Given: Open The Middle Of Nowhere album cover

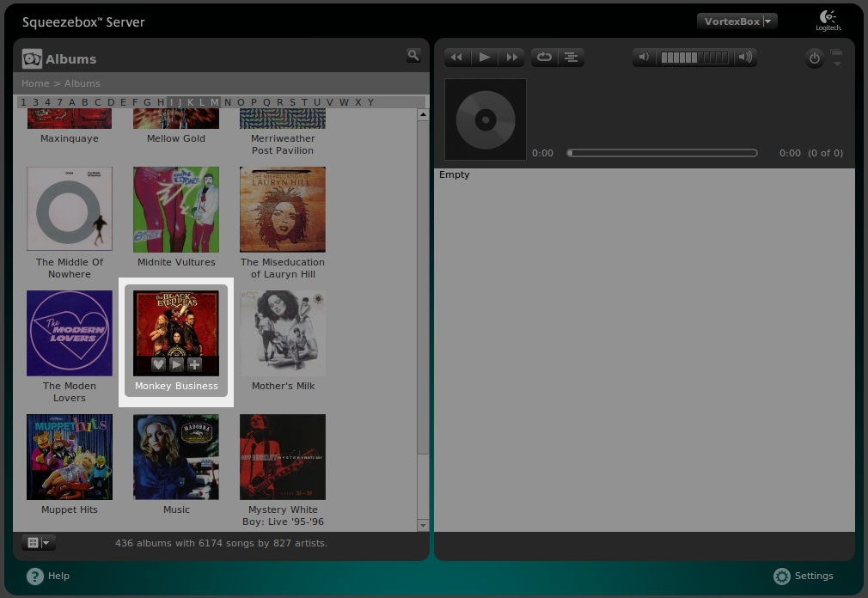Looking at the screenshot, I should click(70, 209).
